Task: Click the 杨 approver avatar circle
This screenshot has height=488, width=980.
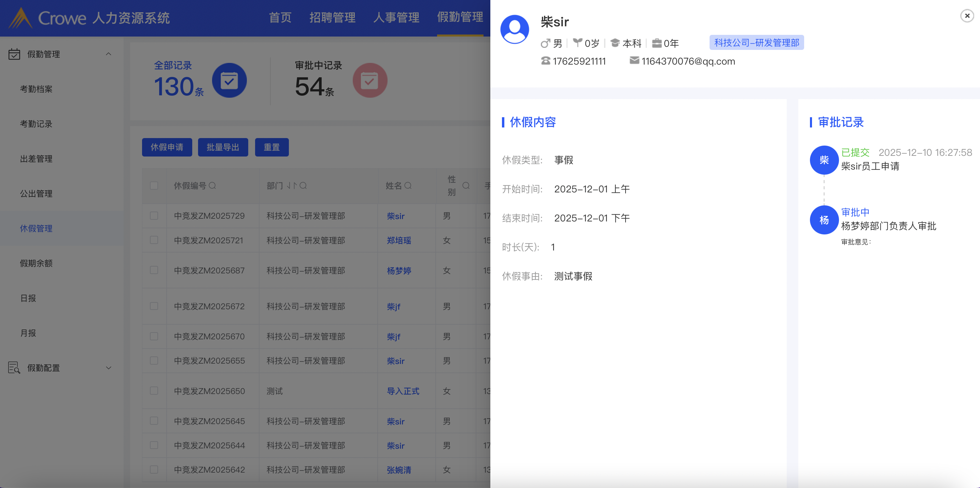Action: pyautogui.click(x=824, y=220)
